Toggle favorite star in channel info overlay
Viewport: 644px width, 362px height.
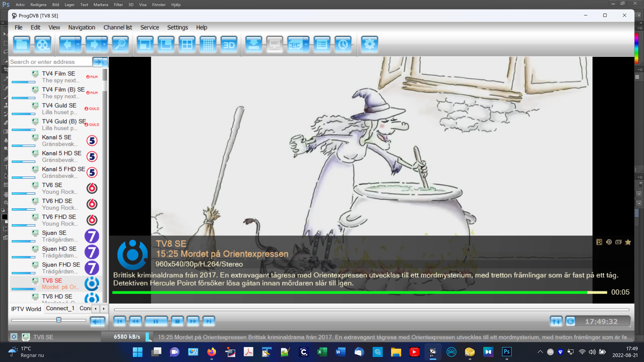628,242
